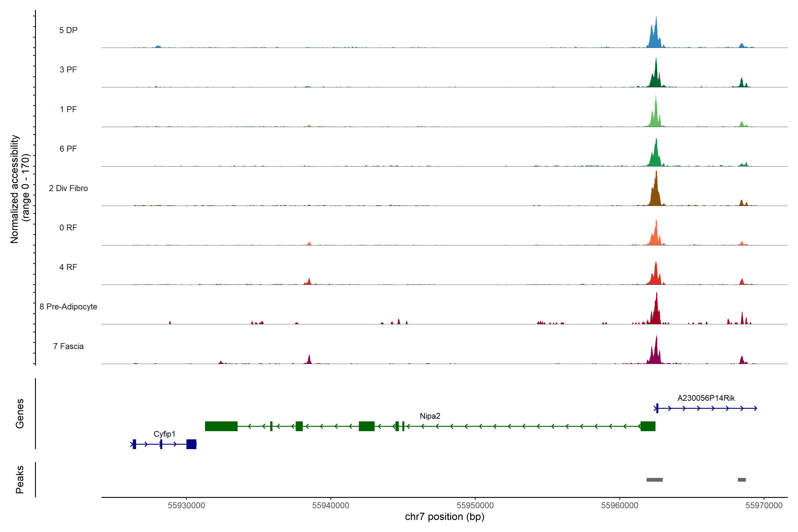Click the 55970000 axis tick label
Image resolution: width=798 pixels, height=532 pixels.
click(764, 506)
